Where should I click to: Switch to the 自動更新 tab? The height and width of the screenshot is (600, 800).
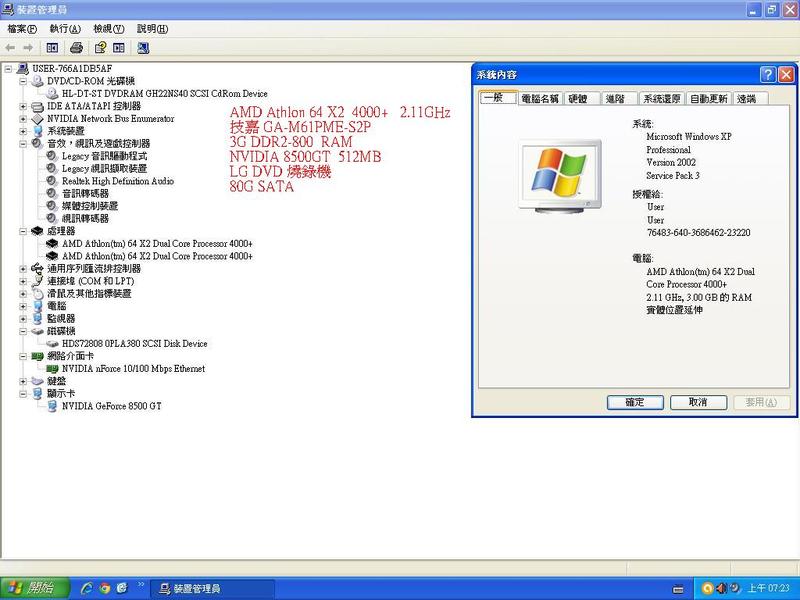click(709, 99)
